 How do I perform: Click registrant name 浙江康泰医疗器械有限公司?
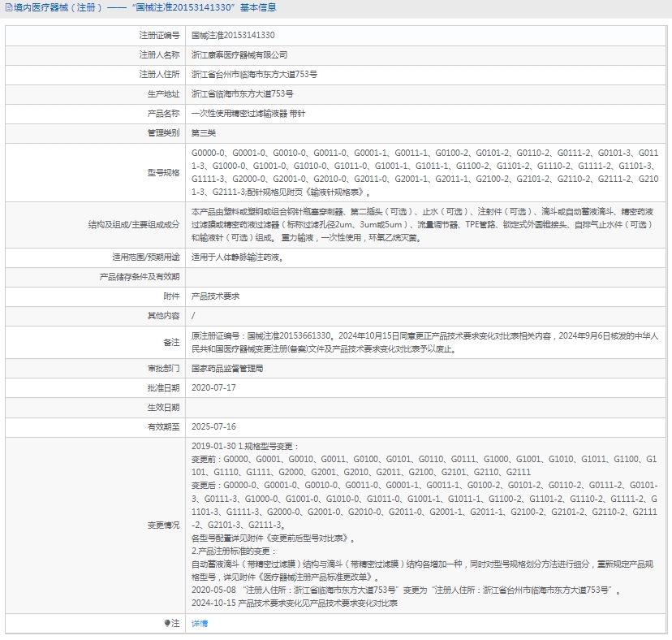tap(239, 55)
